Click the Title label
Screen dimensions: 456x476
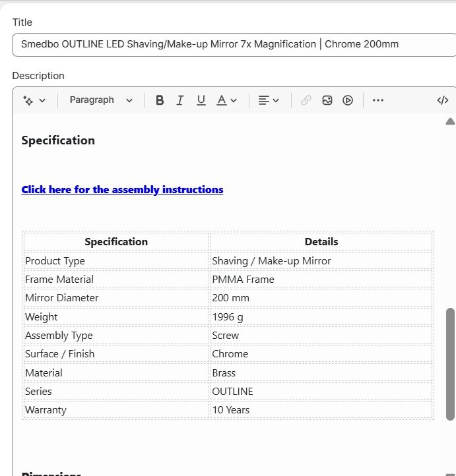(x=22, y=22)
